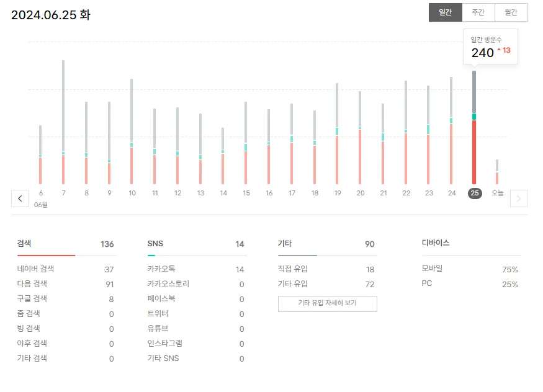Click the 검색 section header
The height and width of the screenshot is (392, 543).
pyautogui.click(x=24, y=244)
